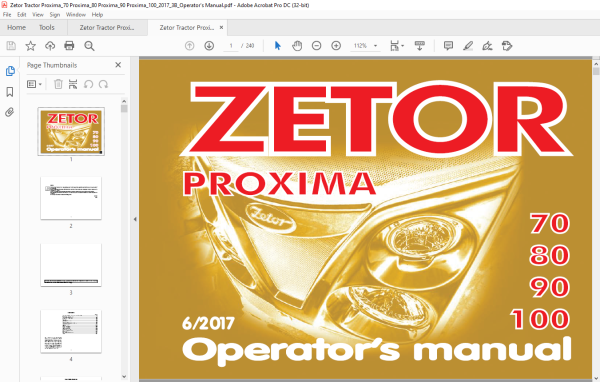Toggle the Bookmarks side panel

10,91
